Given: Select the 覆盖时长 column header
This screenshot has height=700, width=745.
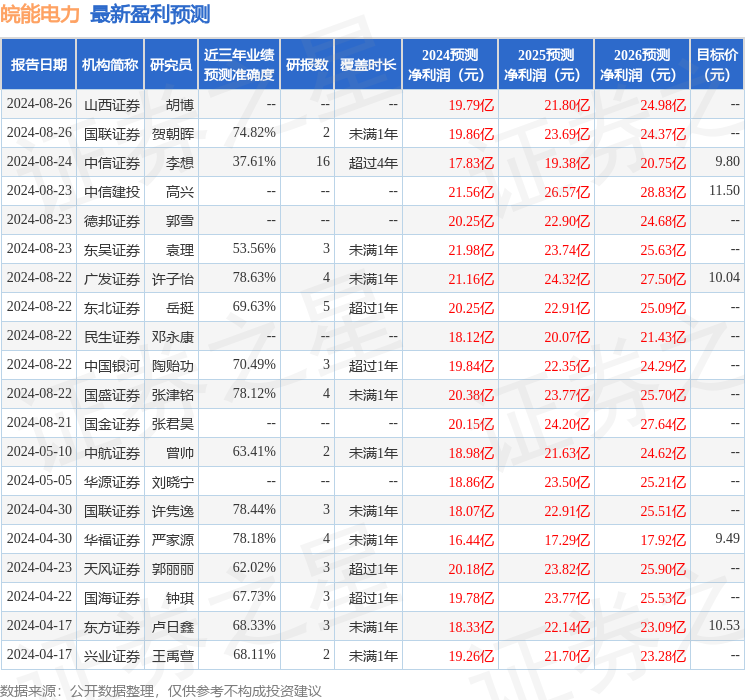Looking at the screenshot, I should click(368, 65).
